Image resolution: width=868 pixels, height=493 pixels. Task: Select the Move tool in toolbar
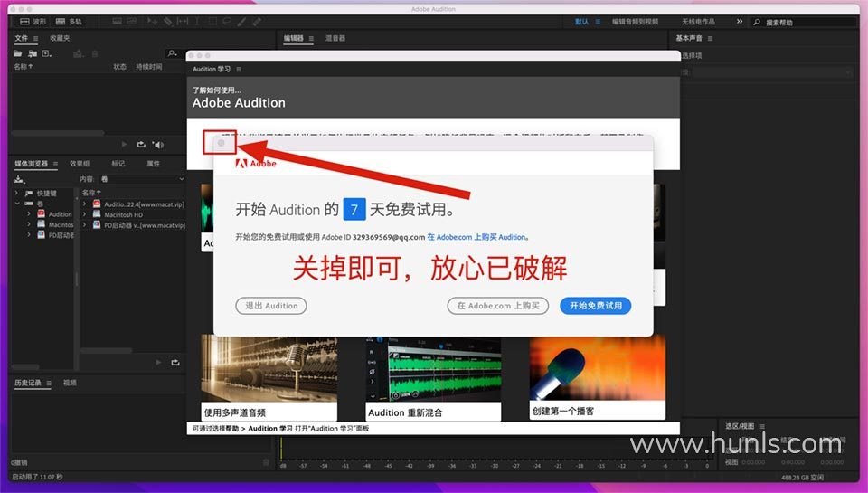(152, 21)
